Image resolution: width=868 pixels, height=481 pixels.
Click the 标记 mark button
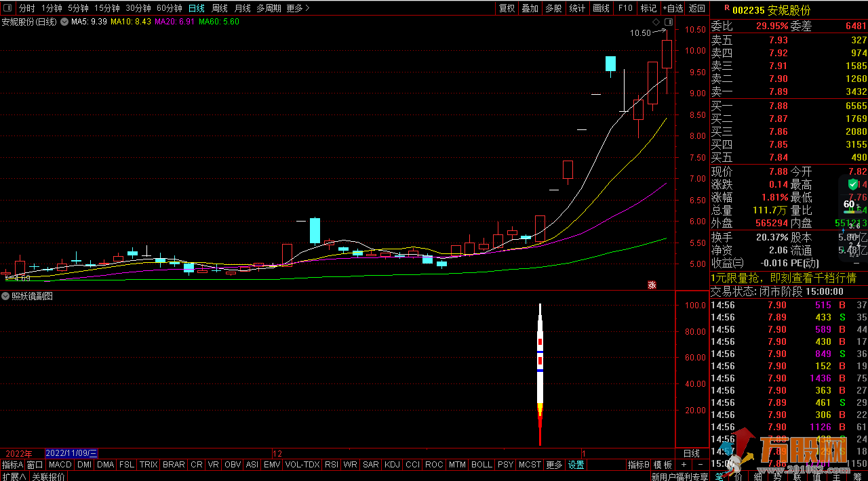649,8
